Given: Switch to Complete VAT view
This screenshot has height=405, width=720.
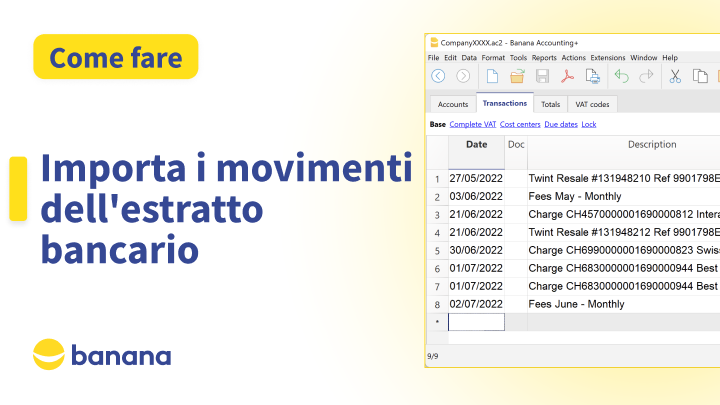Looking at the screenshot, I should 472,124.
